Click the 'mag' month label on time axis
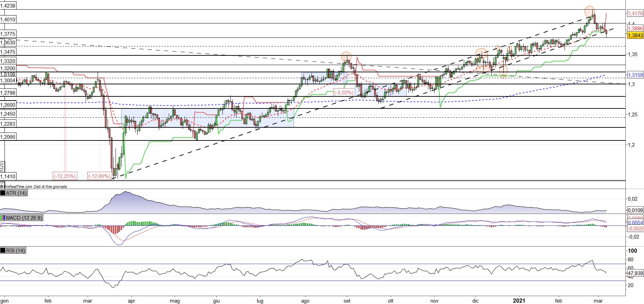 coord(175,301)
